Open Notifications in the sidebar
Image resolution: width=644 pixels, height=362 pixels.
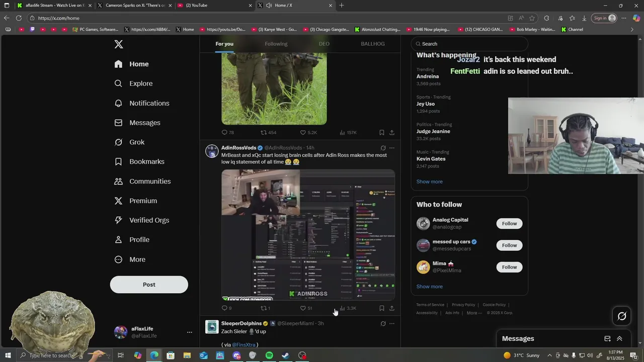[142, 103]
